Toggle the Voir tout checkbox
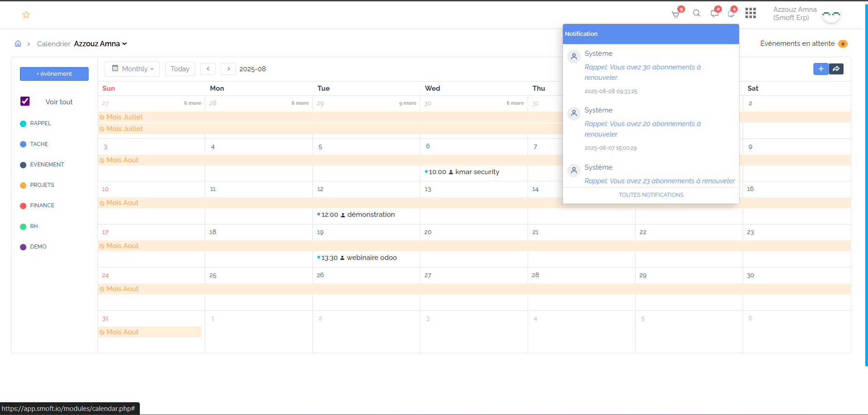Viewport: 868px width, 415px height. click(25, 101)
